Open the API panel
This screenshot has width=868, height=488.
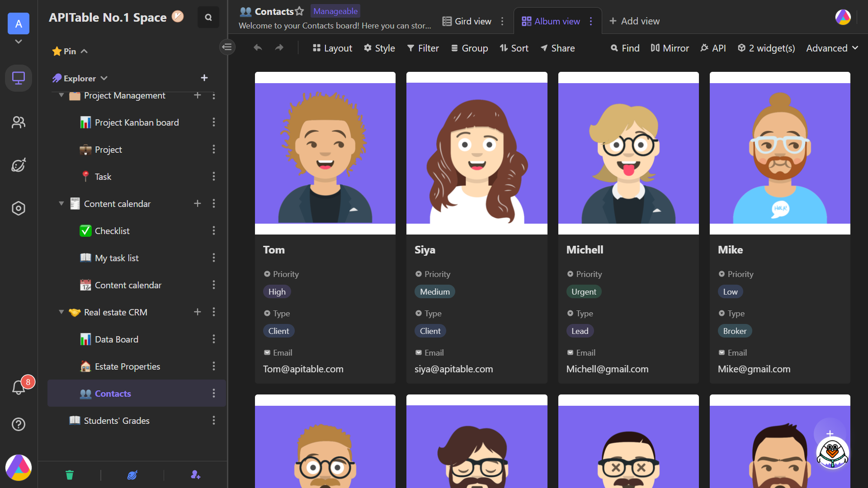coord(713,48)
